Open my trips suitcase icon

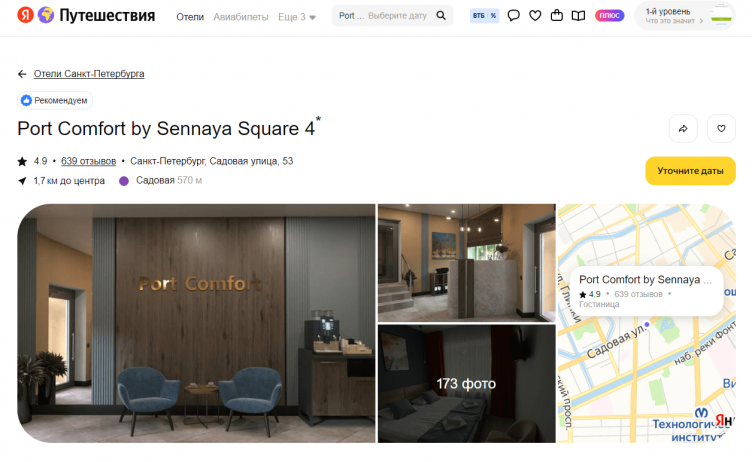pos(557,16)
